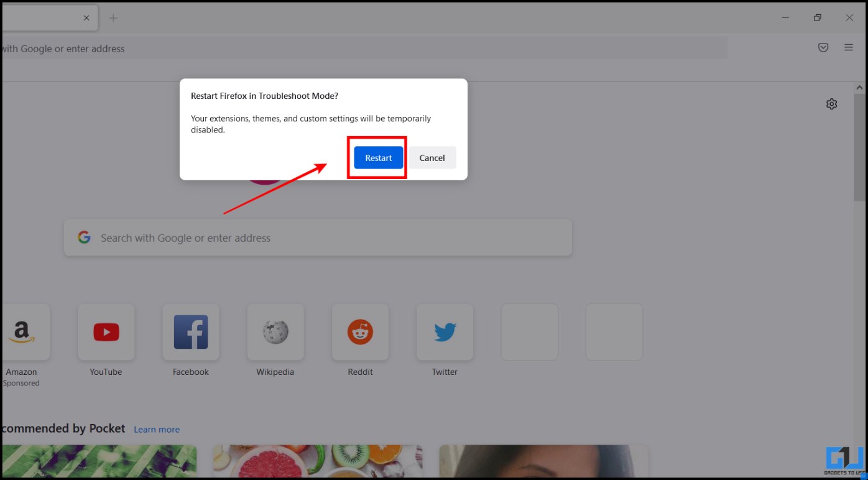Open the YouTube shortcut tile

point(106,332)
